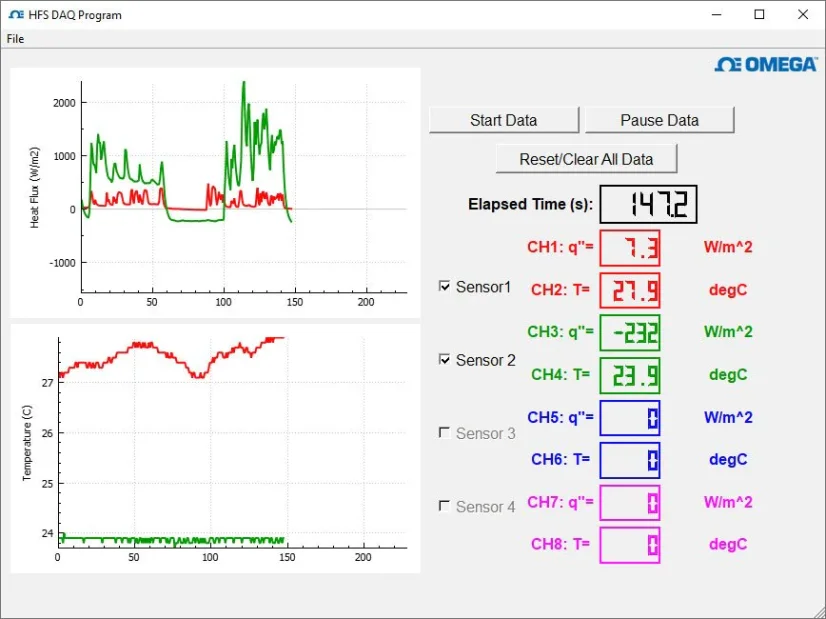Enable the Sensor 3 checkbox

click(445, 433)
